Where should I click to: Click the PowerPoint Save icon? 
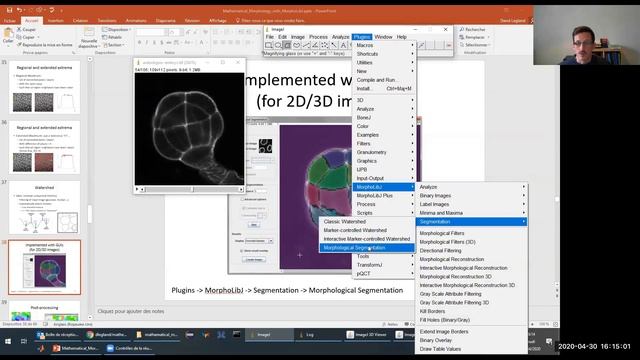[9, 10]
